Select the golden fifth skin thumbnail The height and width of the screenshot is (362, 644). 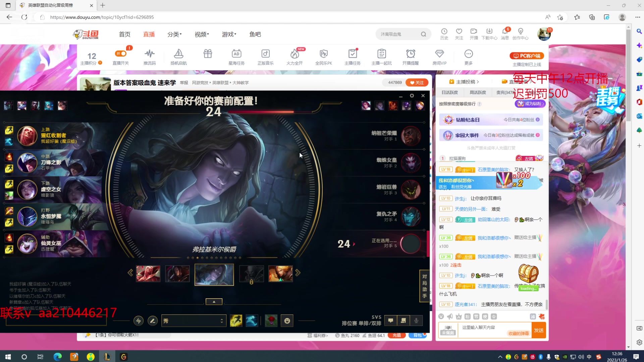click(x=280, y=274)
